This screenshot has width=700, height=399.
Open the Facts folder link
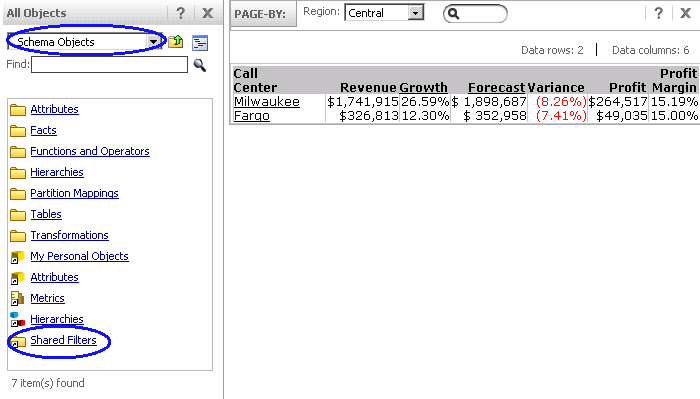(x=43, y=130)
